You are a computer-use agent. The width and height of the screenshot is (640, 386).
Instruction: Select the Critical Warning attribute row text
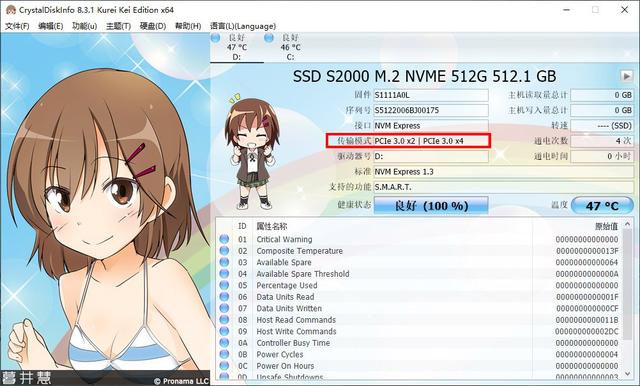tap(284, 239)
